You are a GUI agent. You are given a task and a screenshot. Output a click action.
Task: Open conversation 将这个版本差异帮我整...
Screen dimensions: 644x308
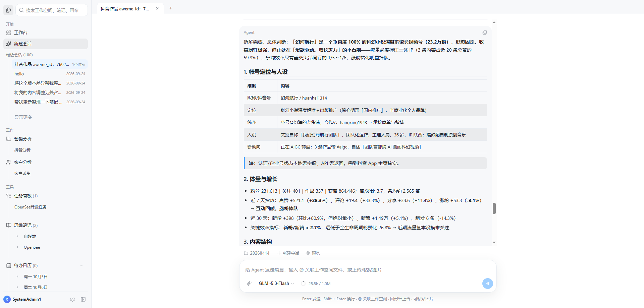50,83
